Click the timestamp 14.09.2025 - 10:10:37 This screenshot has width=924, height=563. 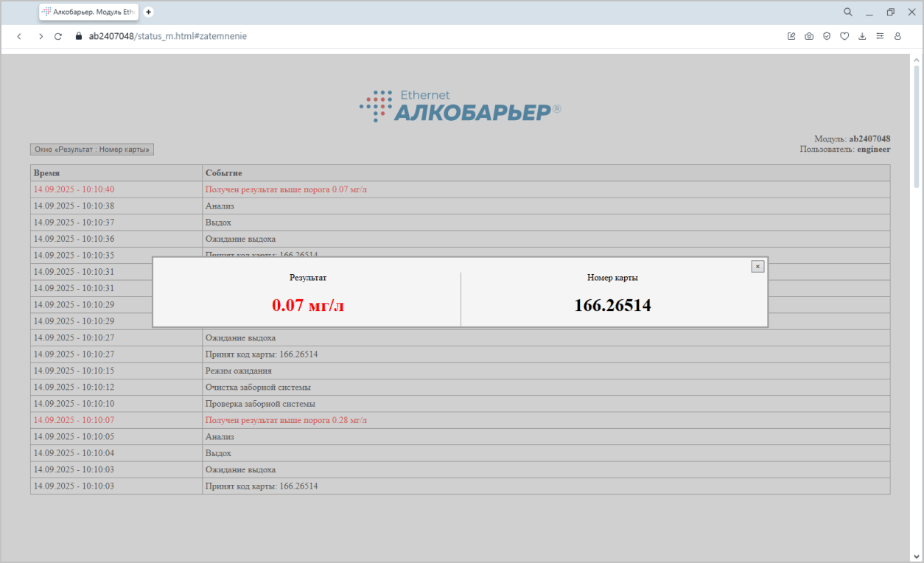pos(74,223)
